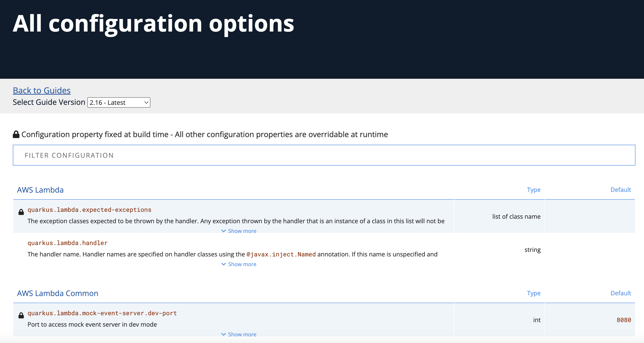
Task: Expand Show more for expected-exceptions
Action: pyautogui.click(x=242, y=231)
